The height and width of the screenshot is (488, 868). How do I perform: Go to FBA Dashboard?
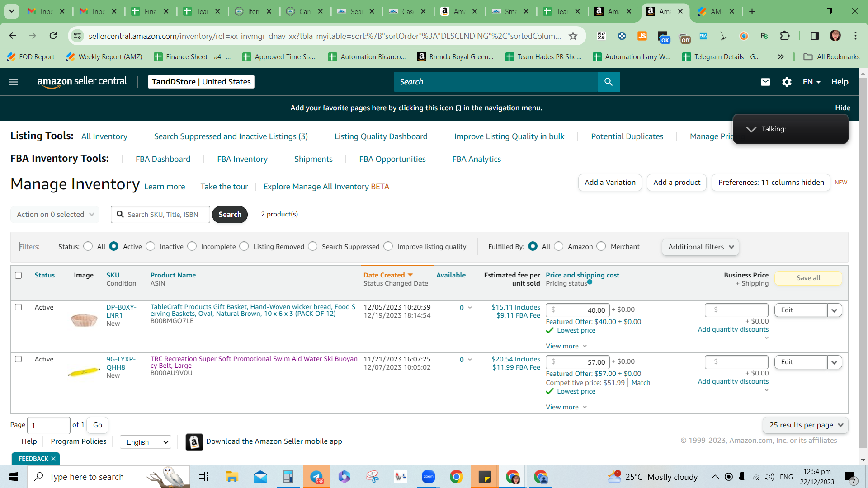click(x=163, y=159)
